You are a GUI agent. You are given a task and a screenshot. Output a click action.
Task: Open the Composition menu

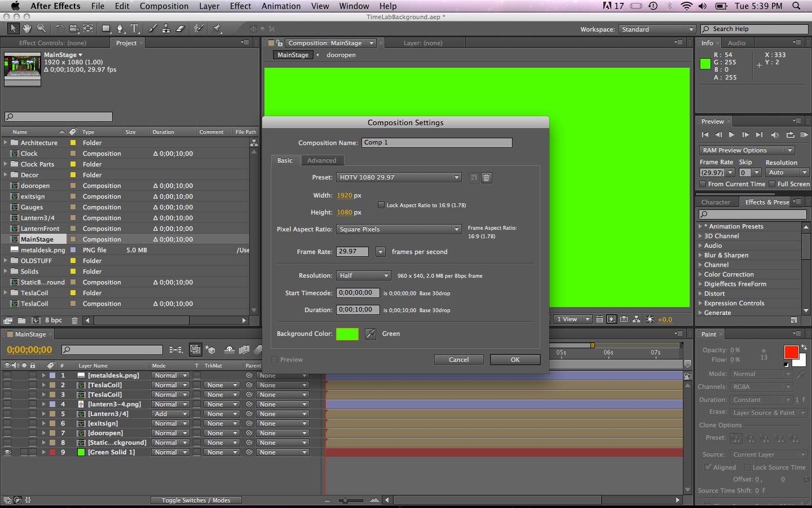click(x=164, y=6)
